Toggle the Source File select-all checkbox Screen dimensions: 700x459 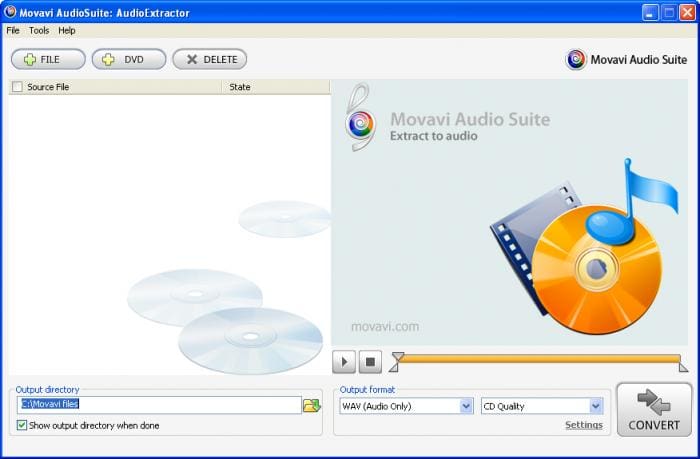pyautogui.click(x=17, y=87)
